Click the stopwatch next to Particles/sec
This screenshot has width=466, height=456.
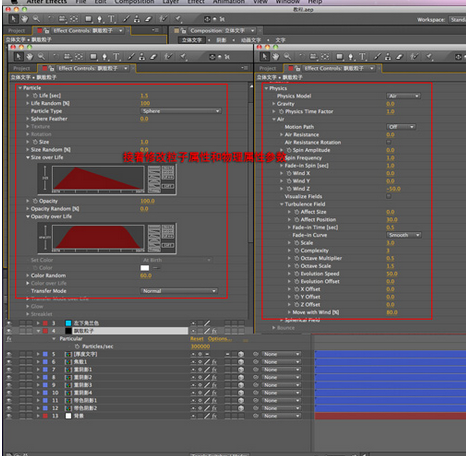pyautogui.click(x=77, y=346)
